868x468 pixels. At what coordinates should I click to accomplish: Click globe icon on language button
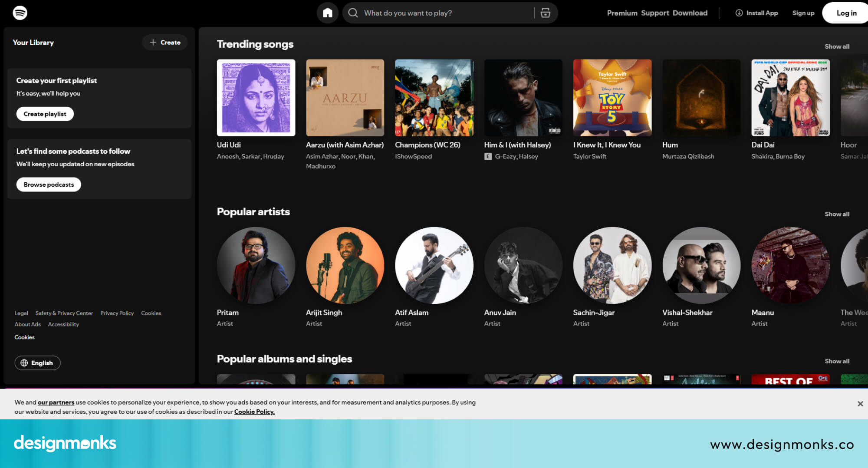pos(24,363)
